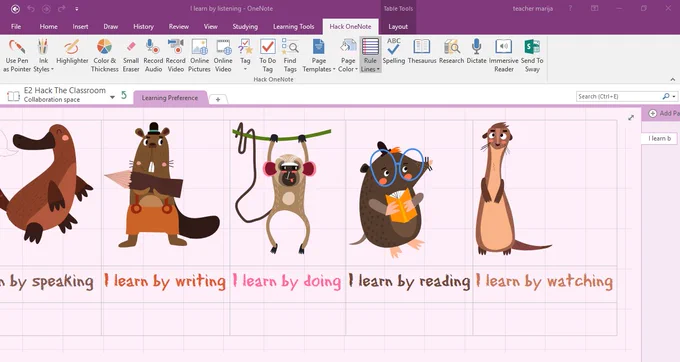
Task: Insert Online Pictures
Action: click(199, 56)
